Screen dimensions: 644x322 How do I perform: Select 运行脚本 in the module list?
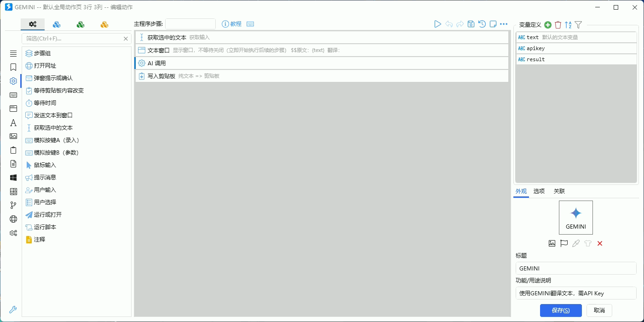click(45, 227)
